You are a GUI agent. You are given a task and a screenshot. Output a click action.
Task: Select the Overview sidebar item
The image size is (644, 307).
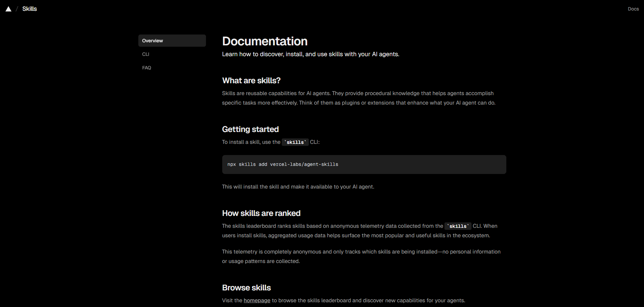click(x=172, y=41)
